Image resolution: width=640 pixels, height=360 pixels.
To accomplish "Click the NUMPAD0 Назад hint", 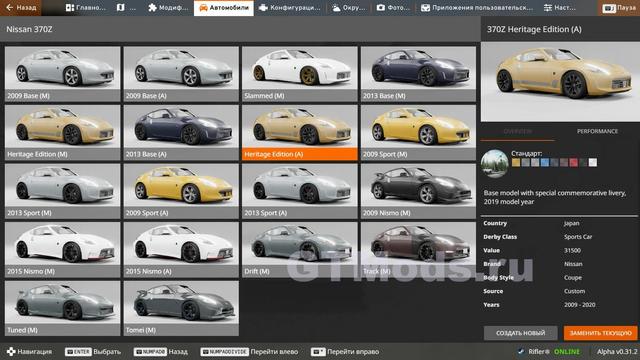I will point(161,351).
